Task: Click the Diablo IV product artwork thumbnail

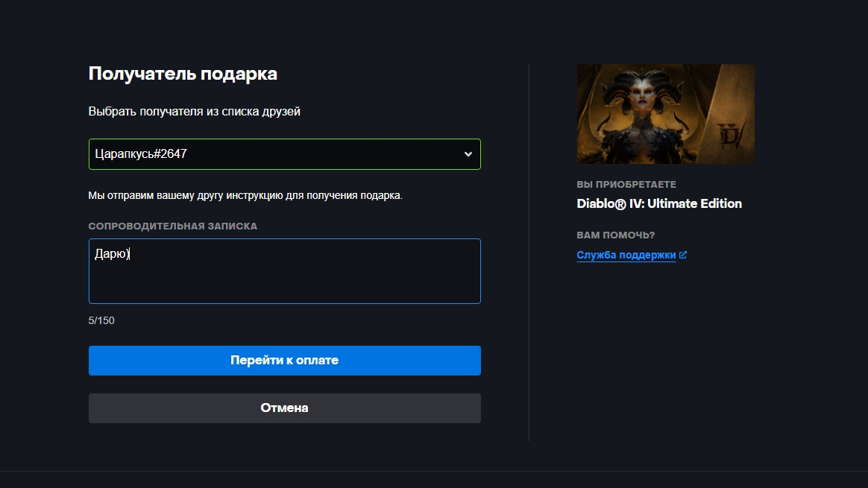Action: (x=665, y=114)
